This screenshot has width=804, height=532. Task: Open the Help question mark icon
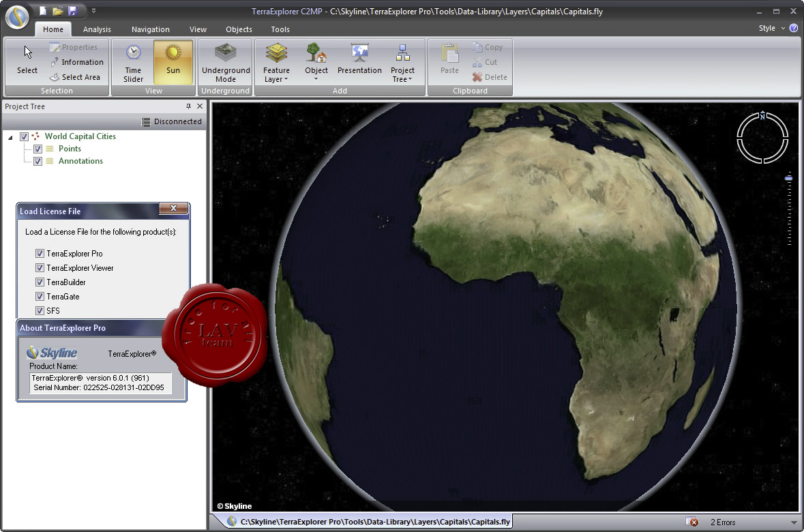pos(794,28)
